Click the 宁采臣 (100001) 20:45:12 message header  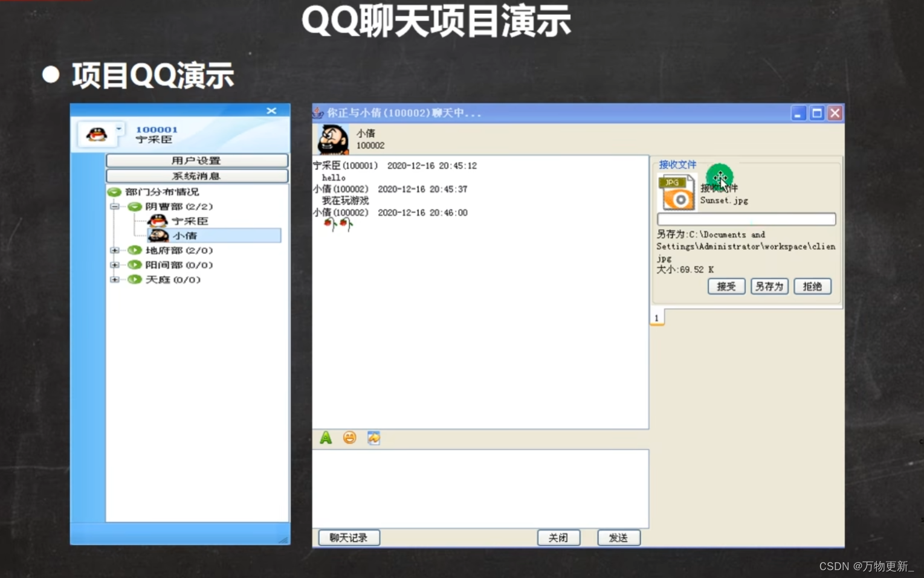(x=395, y=165)
